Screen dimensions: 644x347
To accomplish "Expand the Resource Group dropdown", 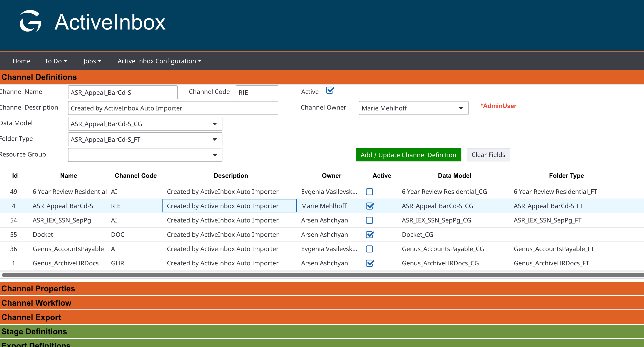I will (145, 155).
